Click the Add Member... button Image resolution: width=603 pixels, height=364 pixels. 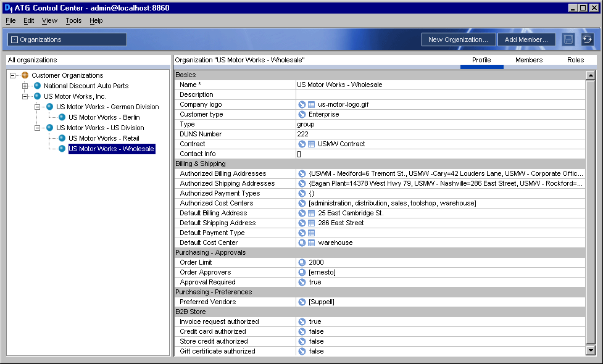[x=526, y=39]
